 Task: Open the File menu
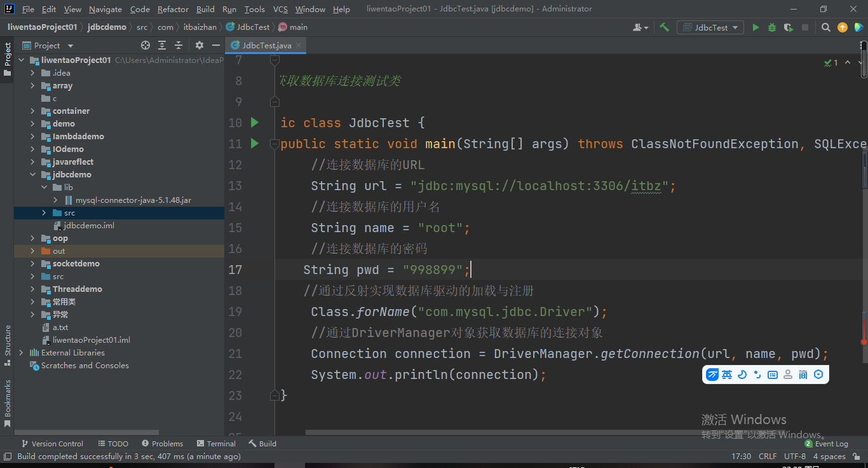click(x=28, y=9)
